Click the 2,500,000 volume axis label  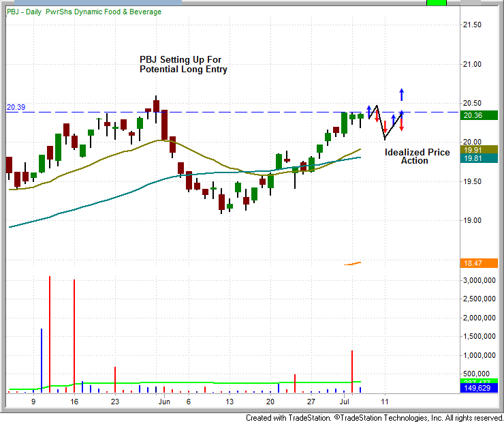479,299
